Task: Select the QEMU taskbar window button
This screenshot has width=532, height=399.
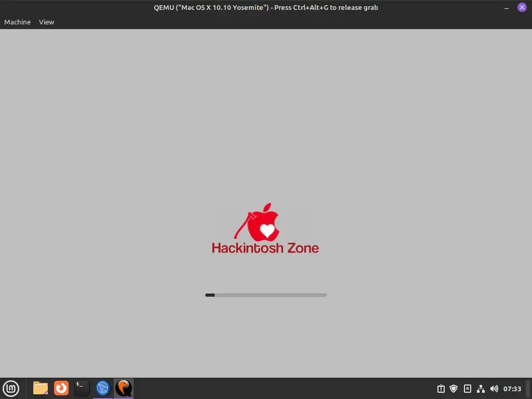Action: point(124,388)
